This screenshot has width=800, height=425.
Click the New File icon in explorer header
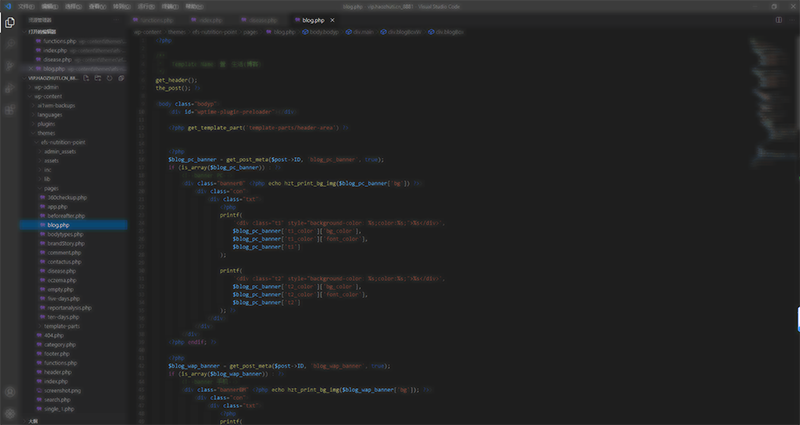click(x=86, y=78)
